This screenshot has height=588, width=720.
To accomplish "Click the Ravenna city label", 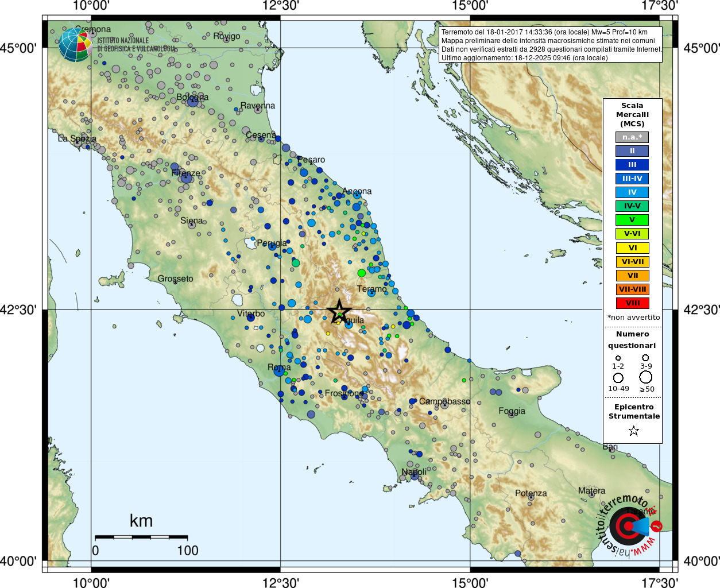I will pos(258,106).
